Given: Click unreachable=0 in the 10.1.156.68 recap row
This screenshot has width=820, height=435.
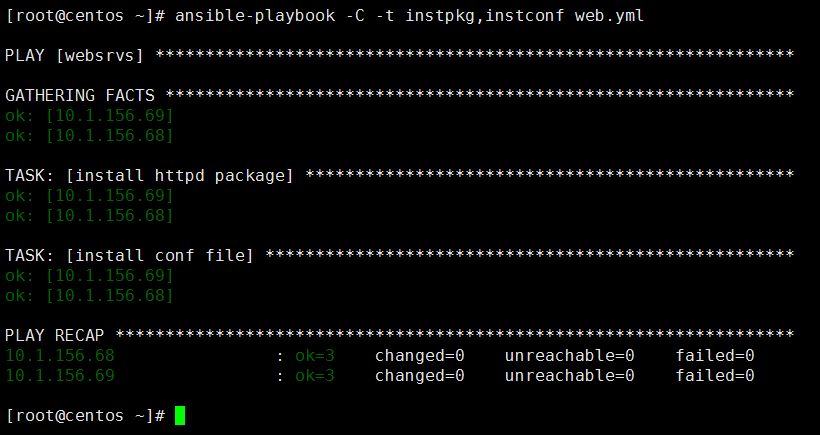Looking at the screenshot, I should (x=570, y=356).
